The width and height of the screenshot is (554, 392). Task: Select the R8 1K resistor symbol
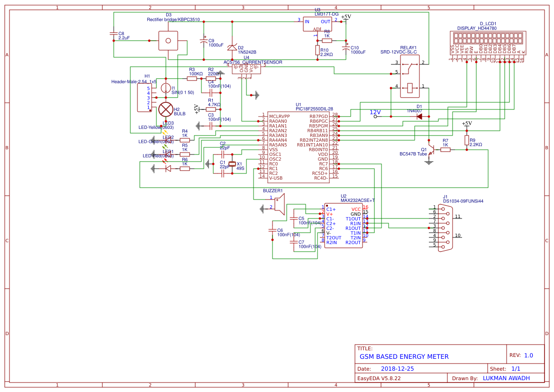(327, 41)
